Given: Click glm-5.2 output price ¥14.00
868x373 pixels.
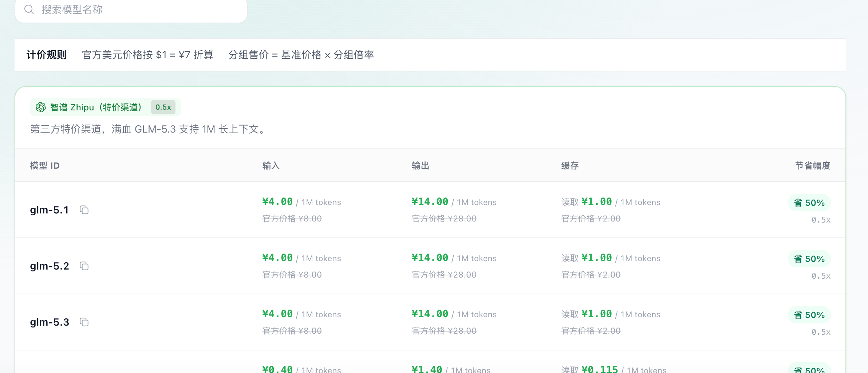Looking at the screenshot, I should [430, 258].
